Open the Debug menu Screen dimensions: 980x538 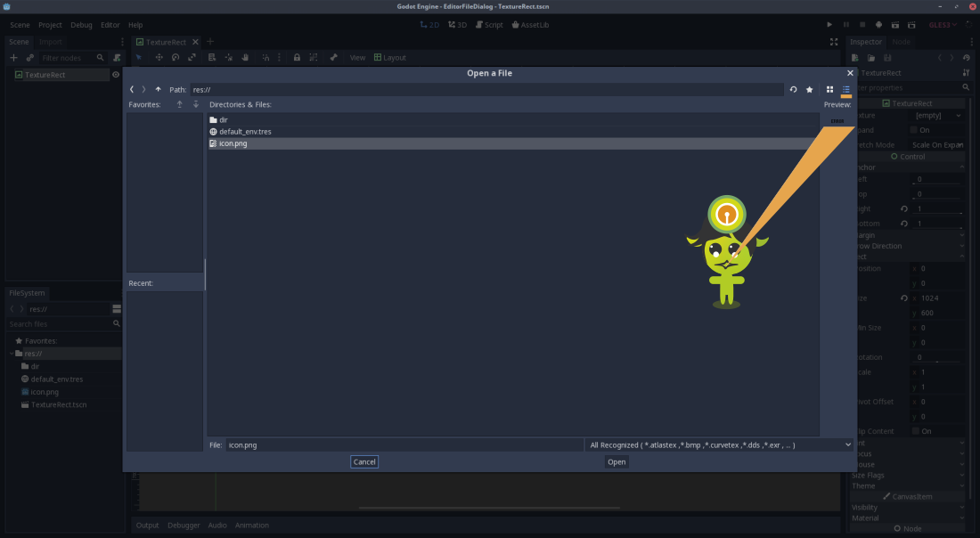click(81, 25)
